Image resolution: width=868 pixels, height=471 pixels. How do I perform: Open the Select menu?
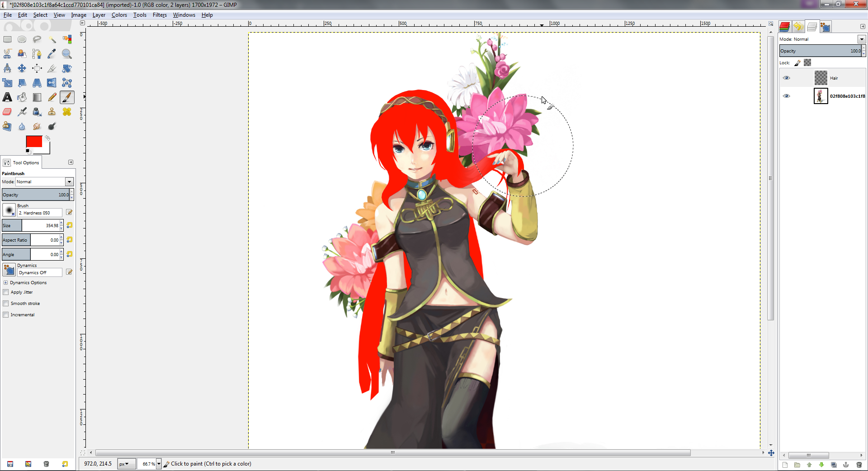pyautogui.click(x=40, y=15)
